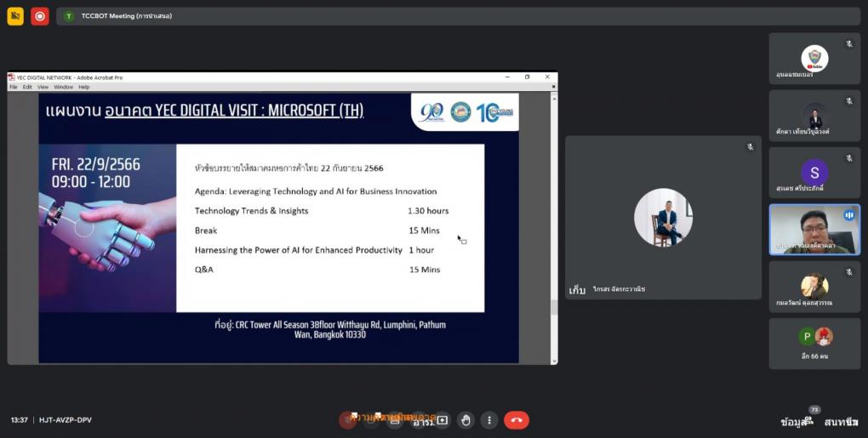Click mute icon on the YouTube logo tile
The image size is (868, 438).
click(x=849, y=43)
